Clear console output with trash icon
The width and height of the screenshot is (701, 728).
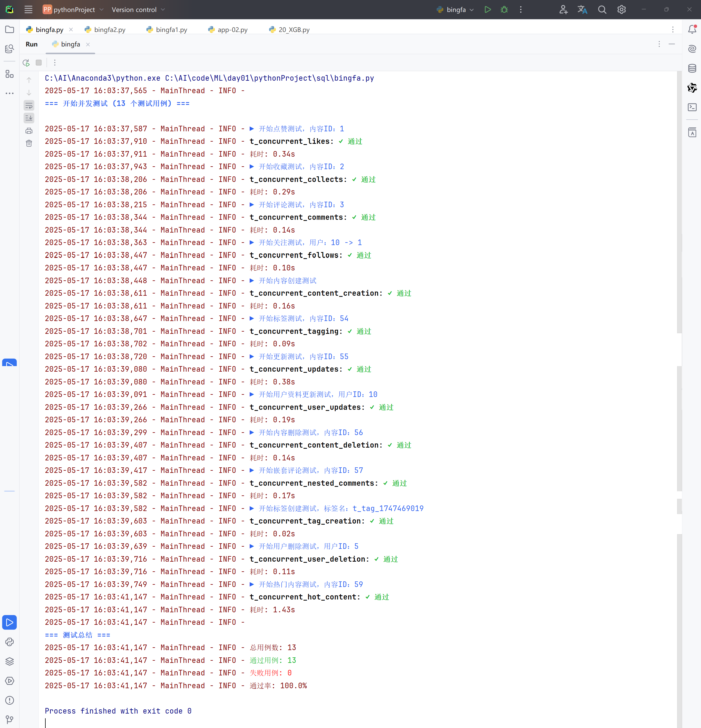pyautogui.click(x=29, y=143)
